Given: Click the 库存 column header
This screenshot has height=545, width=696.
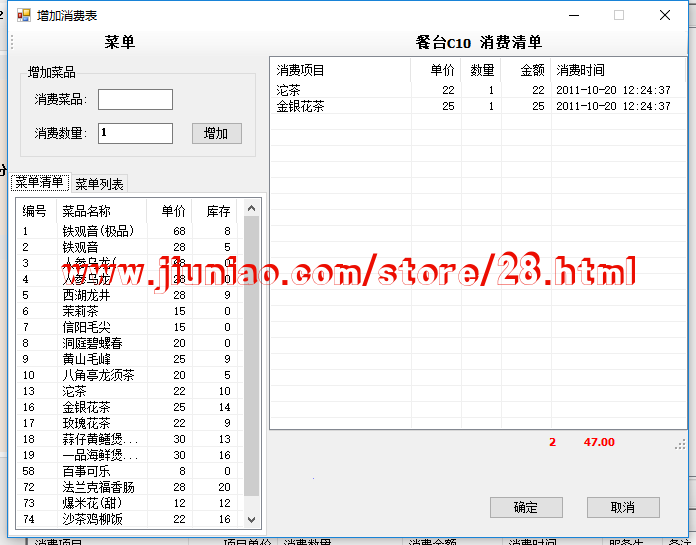Looking at the screenshot, I should pos(215,211).
